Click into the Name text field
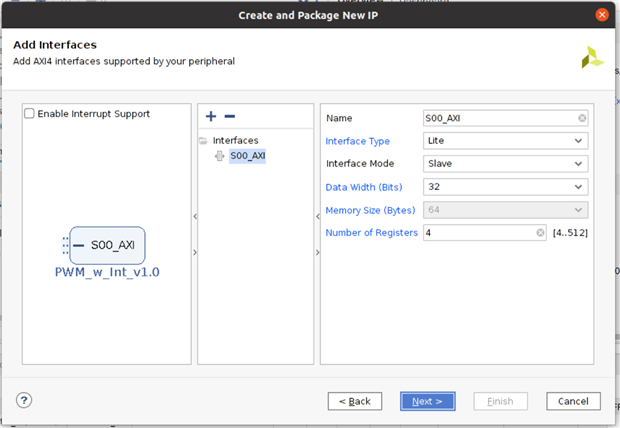This screenshot has height=428, width=620. 497,119
